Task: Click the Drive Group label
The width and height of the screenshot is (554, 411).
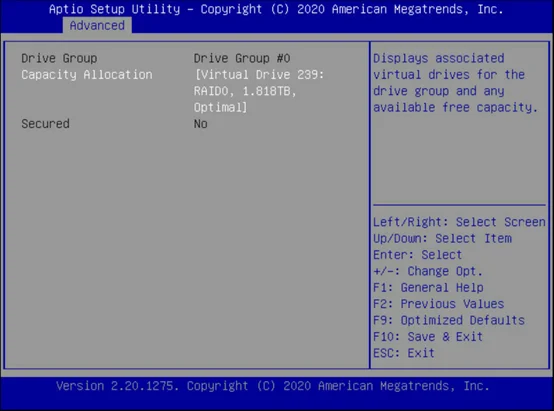Action: (59, 58)
